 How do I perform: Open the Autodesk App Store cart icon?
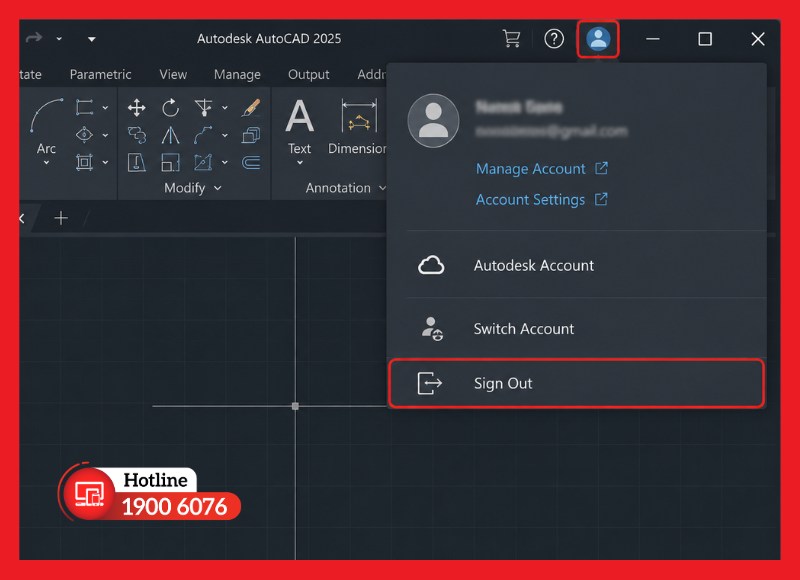point(511,38)
